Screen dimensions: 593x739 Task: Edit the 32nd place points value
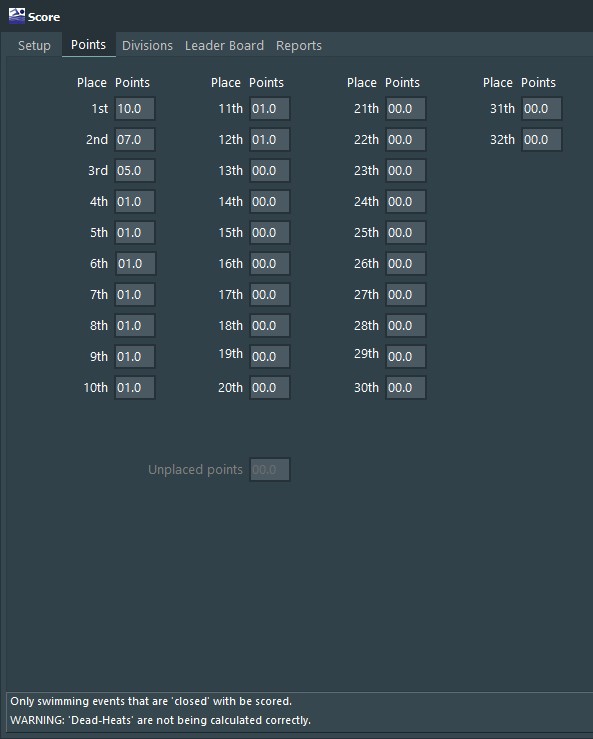click(542, 140)
